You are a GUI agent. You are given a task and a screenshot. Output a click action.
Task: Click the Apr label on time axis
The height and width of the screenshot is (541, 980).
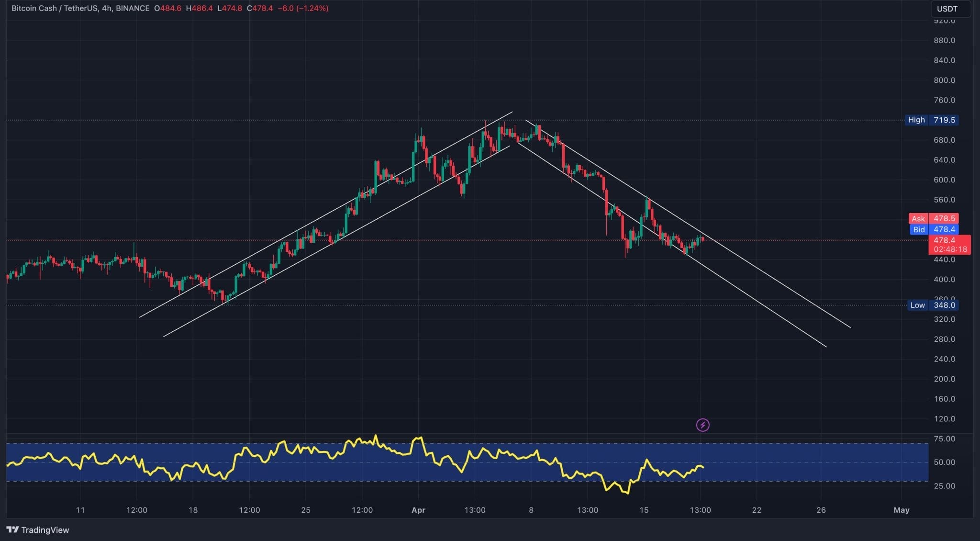coord(418,510)
